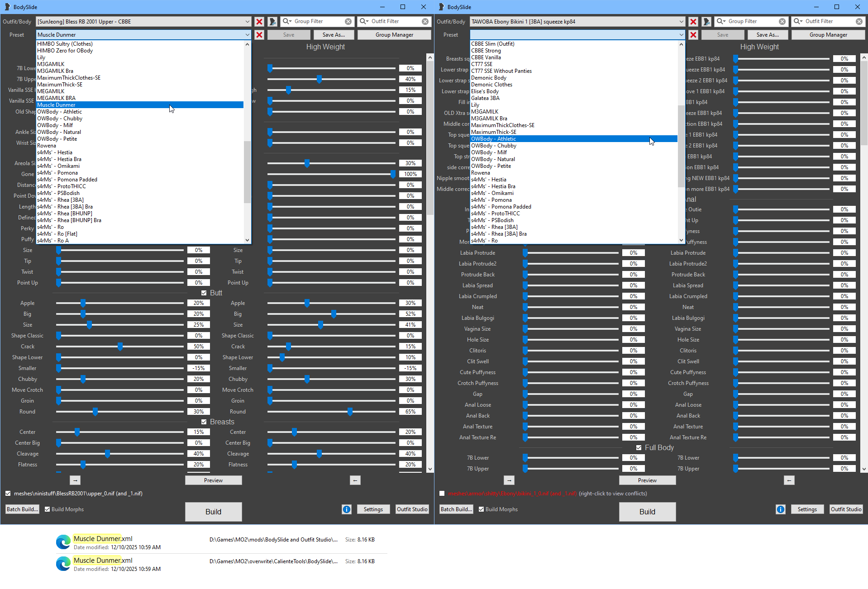
Task: Open Bless RB 2001 project in Outfit Studio icon
Action: pos(272,22)
